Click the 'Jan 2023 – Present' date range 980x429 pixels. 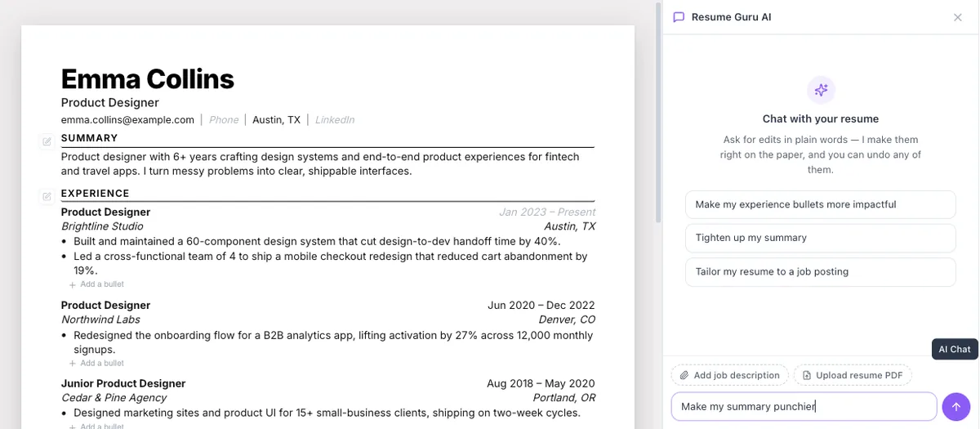pos(547,212)
